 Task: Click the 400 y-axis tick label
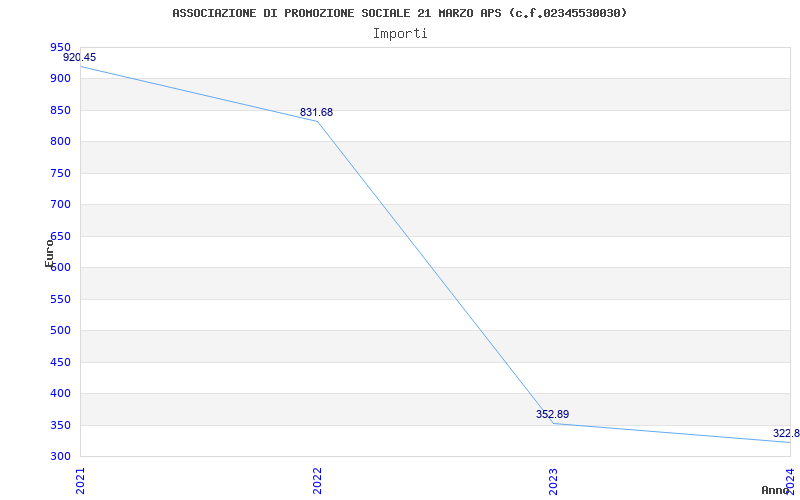point(60,394)
